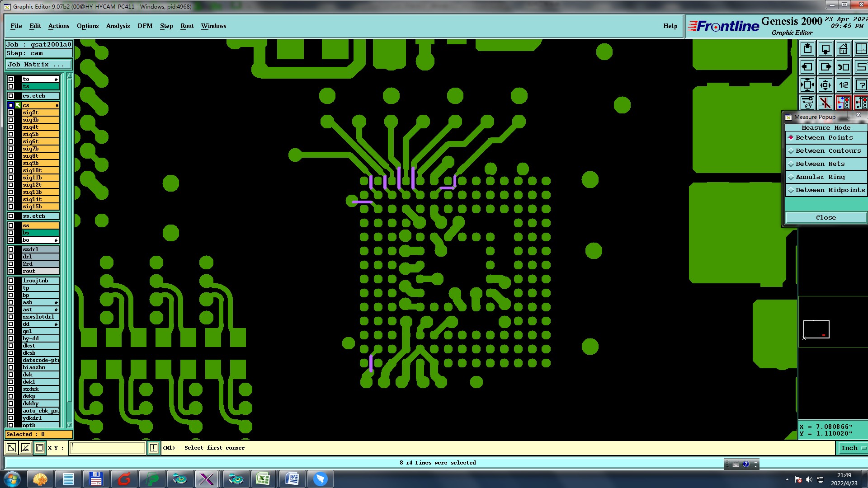The height and width of the screenshot is (488, 868).
Task: Select Between Contours measure mode
Action: pos(826,151)
